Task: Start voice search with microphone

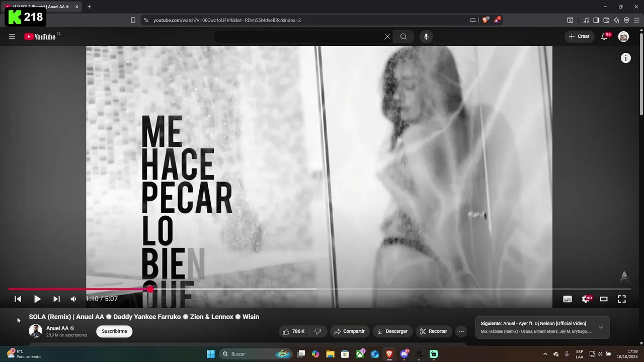Action: 426,37
